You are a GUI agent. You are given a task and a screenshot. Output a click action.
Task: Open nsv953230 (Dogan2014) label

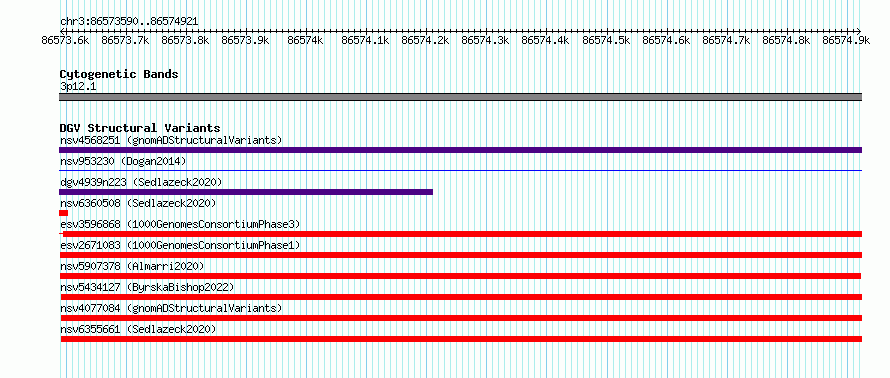(123, 161)
